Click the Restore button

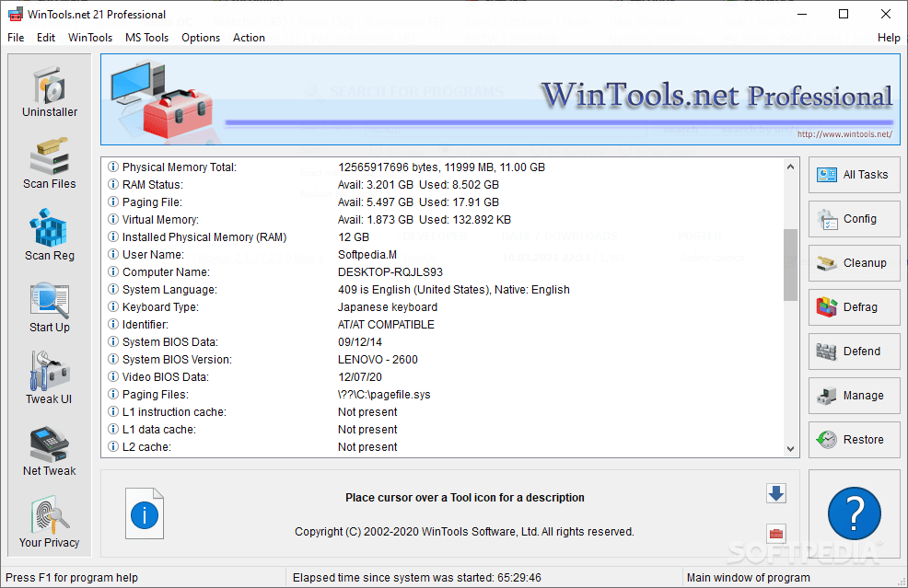tap(855, 440)
